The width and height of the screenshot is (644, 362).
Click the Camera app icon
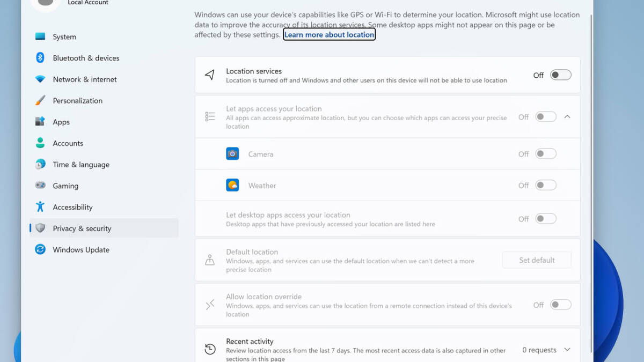pyautogui.click(x=232, y=154)
